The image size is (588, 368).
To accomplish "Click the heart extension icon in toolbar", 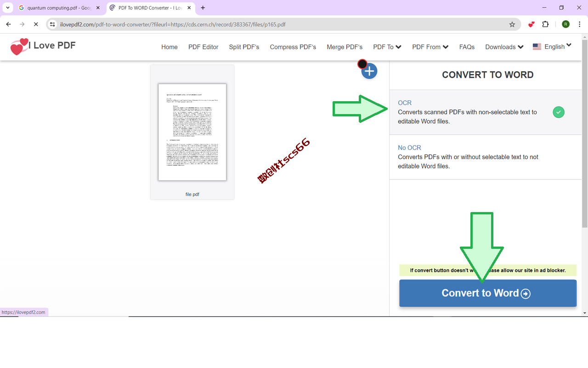I will click(x=531, y=24).
